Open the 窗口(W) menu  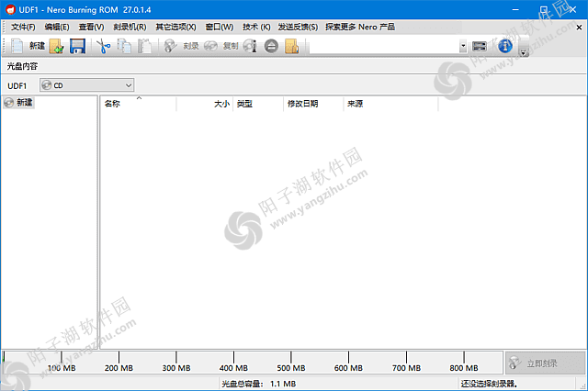(x=220, y=27)
